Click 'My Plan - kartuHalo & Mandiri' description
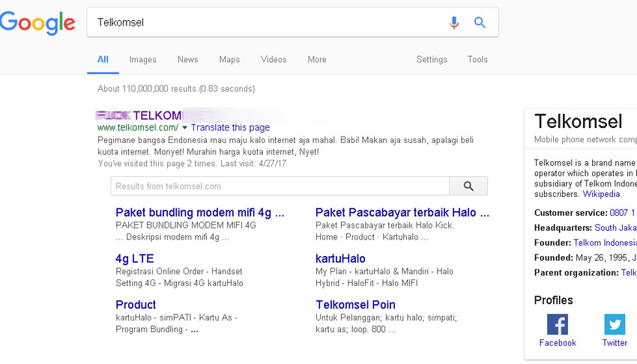 pos(384,271)
